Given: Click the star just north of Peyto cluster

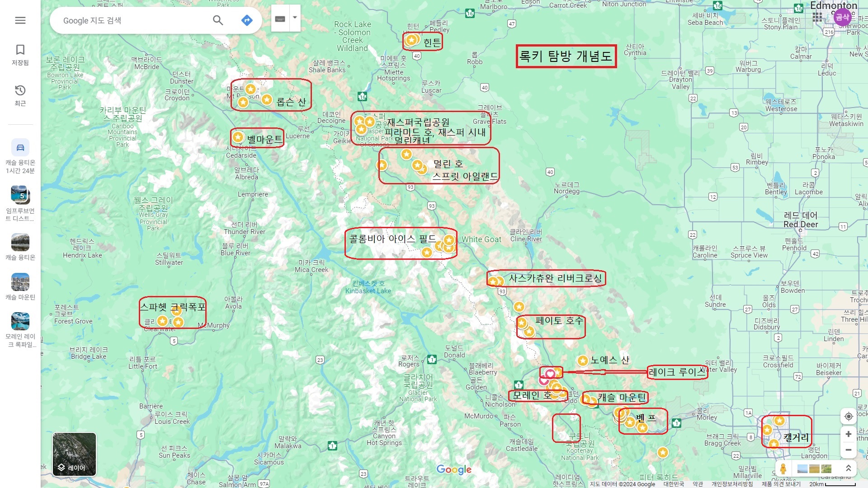Looking at the screenshot, I should click(519, 307).
